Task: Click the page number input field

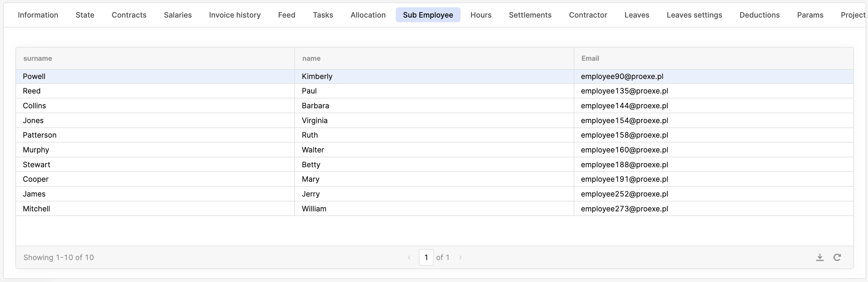Action: [426, 257]
